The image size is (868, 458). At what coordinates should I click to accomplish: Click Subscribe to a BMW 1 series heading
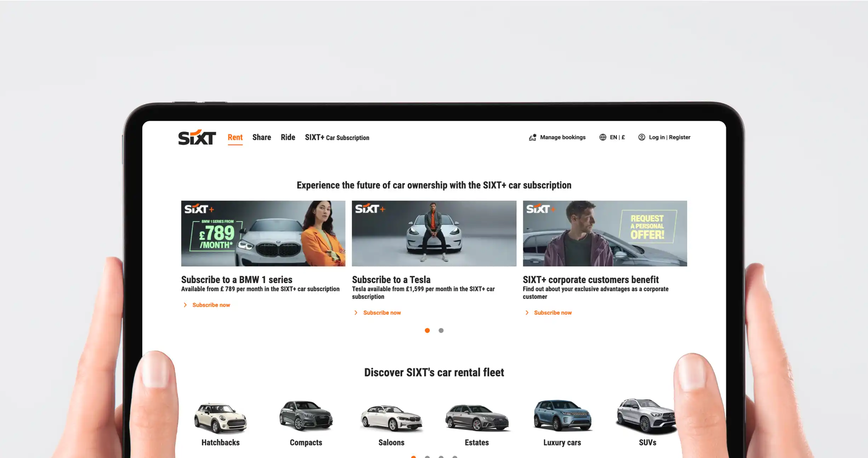coord(236,280)
